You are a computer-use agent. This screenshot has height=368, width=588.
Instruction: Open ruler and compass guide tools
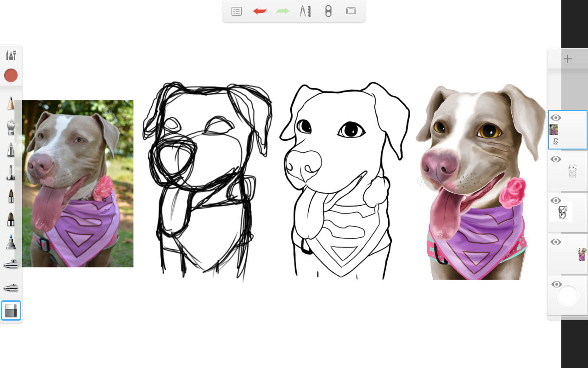[x=305, y=11]
